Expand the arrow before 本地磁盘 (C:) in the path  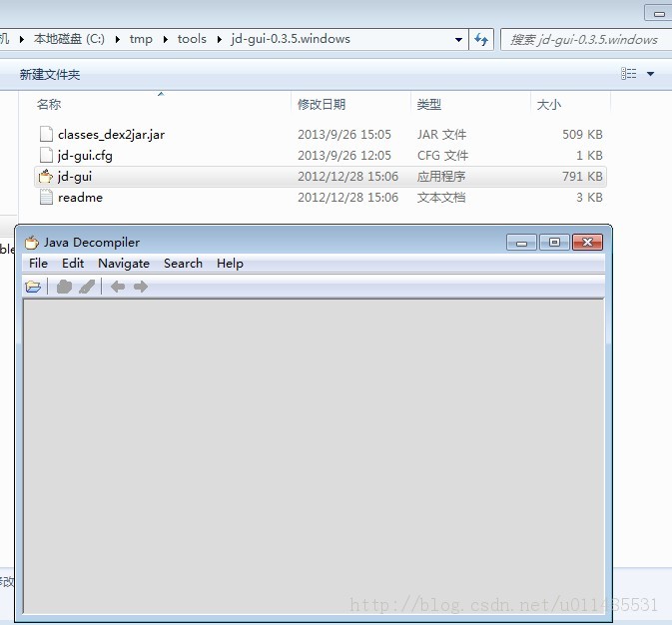(22, 40)
